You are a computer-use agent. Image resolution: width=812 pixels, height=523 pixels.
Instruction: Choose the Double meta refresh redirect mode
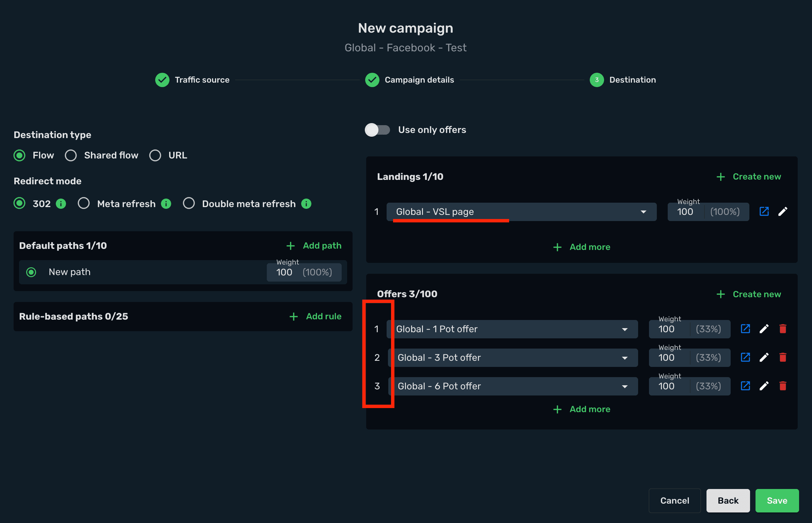(x=189, y=204)
